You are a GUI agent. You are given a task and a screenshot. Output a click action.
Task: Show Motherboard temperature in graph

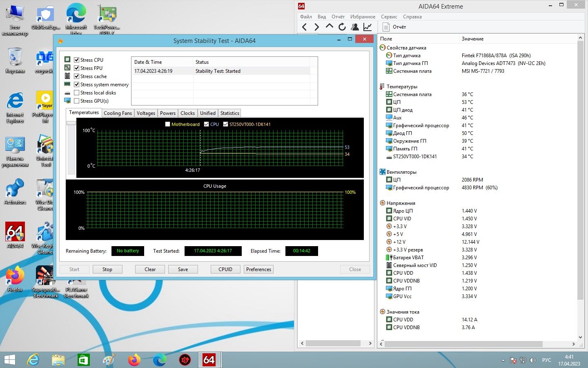tap(167, 124)
